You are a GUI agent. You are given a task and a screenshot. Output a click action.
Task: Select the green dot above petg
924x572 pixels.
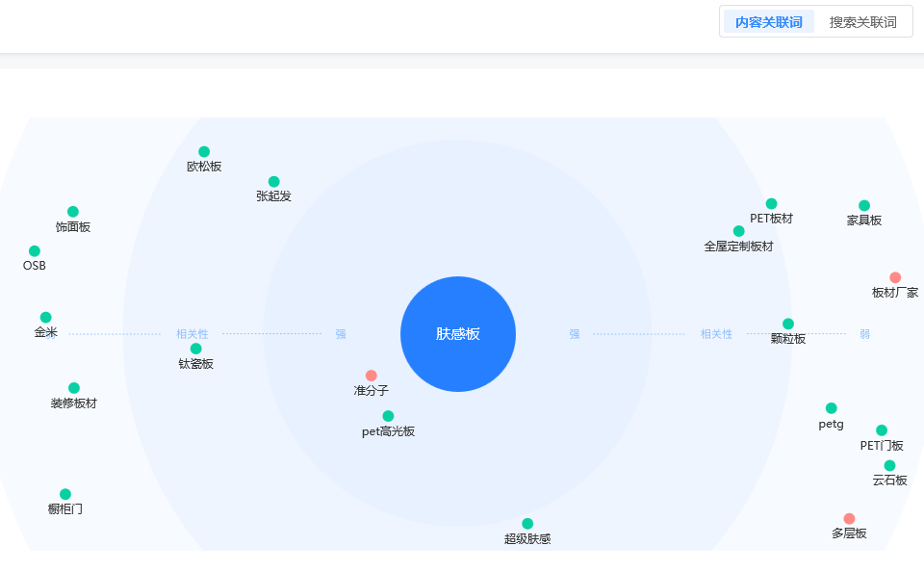(x=831, y=408)
